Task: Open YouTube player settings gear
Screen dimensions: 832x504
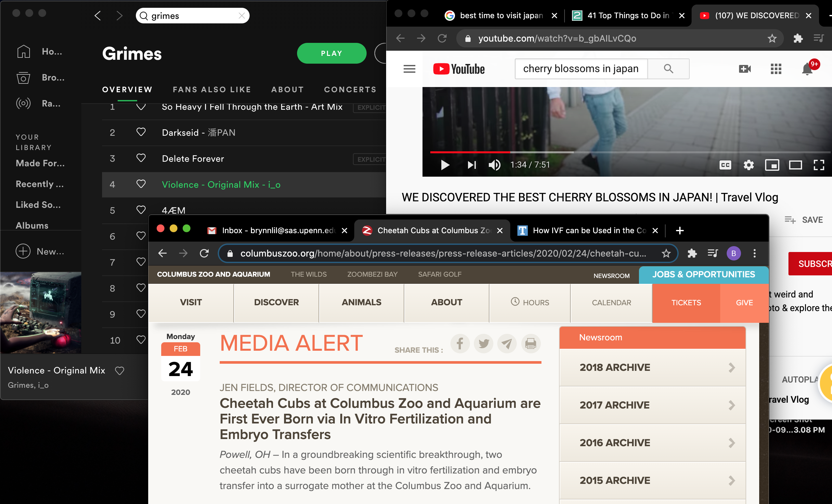Action: click(x=748, y=165)
